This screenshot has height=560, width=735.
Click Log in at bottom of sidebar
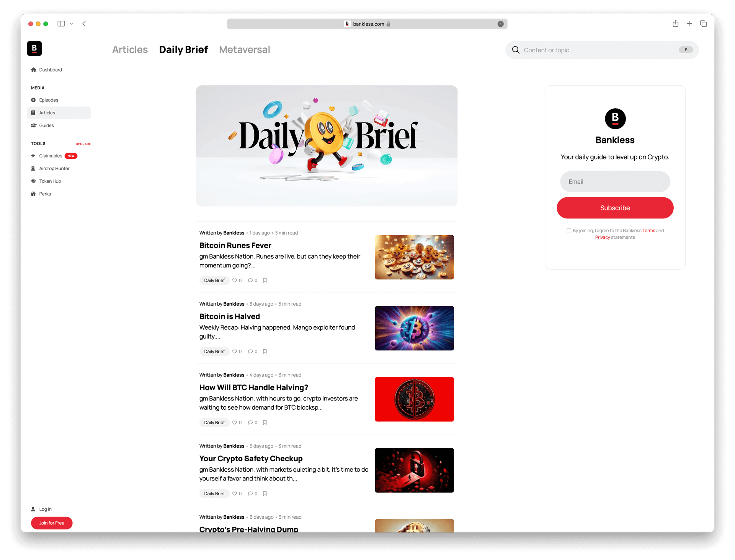pyautogui.click(x=45, y=509)
